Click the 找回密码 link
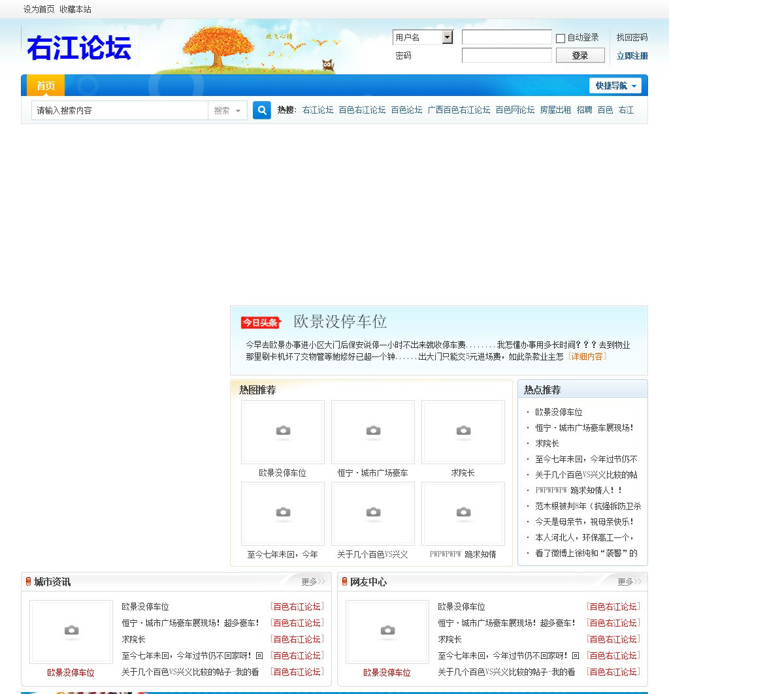784x694 pixels. (x=632, y=37)
